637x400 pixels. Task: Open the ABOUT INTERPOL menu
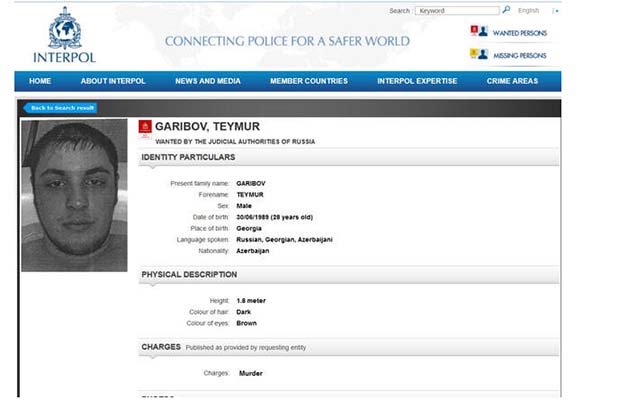pyautogui.click(x=113, y=81)
